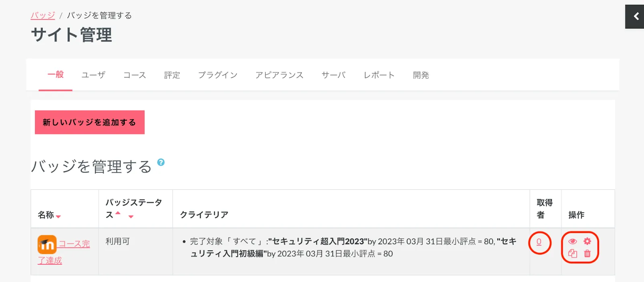Click the バッジ breadcrumb link

pos(43,15)
